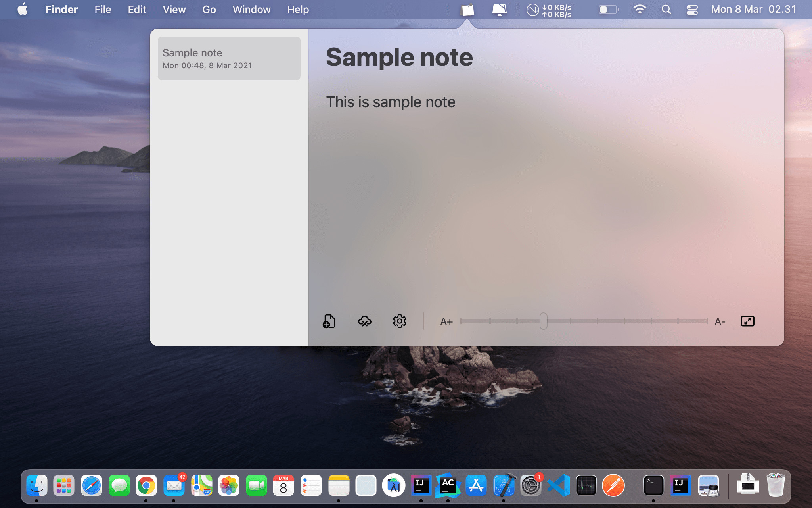Open the Control Center toggle icon
This screenshot has height=508, width=812.
click(x=692, y=10)
